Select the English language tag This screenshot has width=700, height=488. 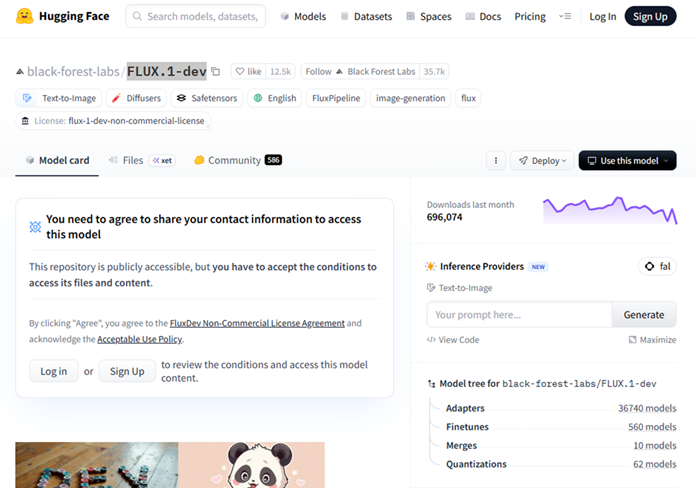click(x=275, y=98)
